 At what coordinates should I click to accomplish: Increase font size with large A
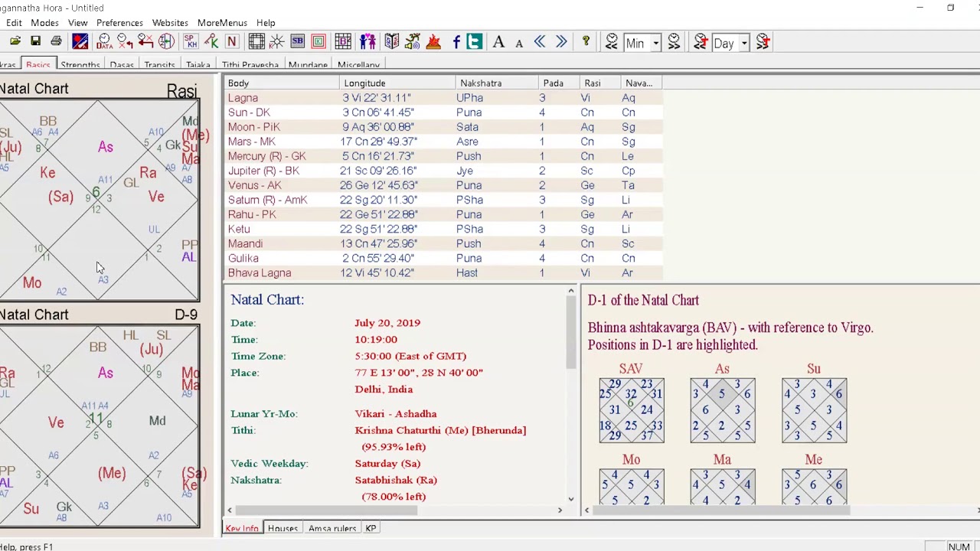498,42
